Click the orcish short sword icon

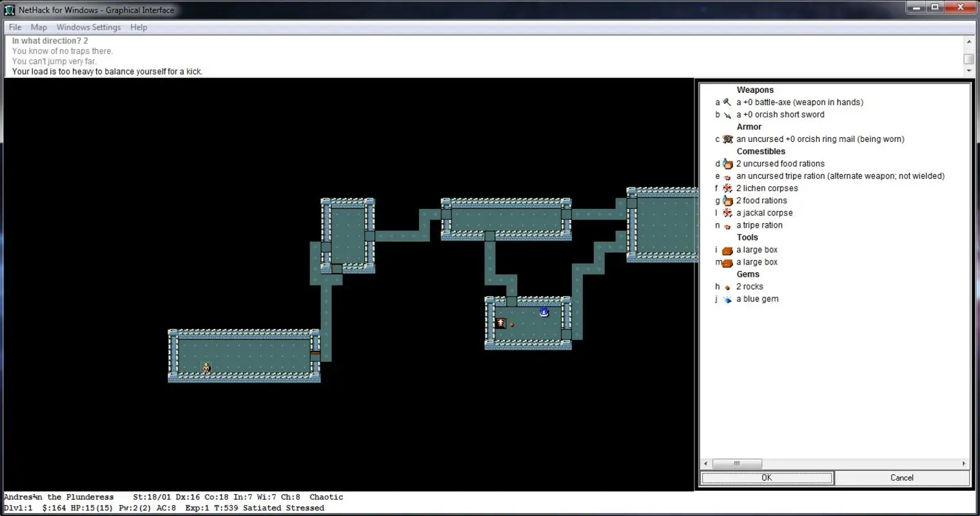[727, 114]
